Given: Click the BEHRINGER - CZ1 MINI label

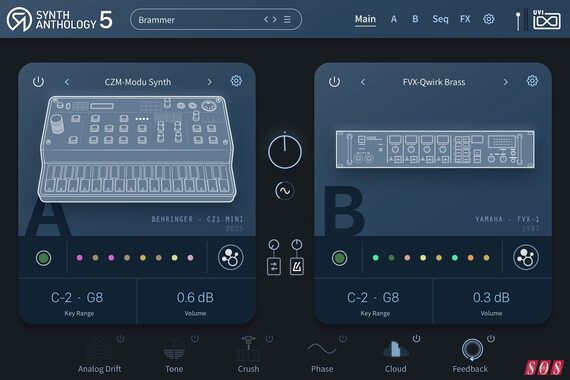Looking at the screenshot, I should tap(197, 219).
